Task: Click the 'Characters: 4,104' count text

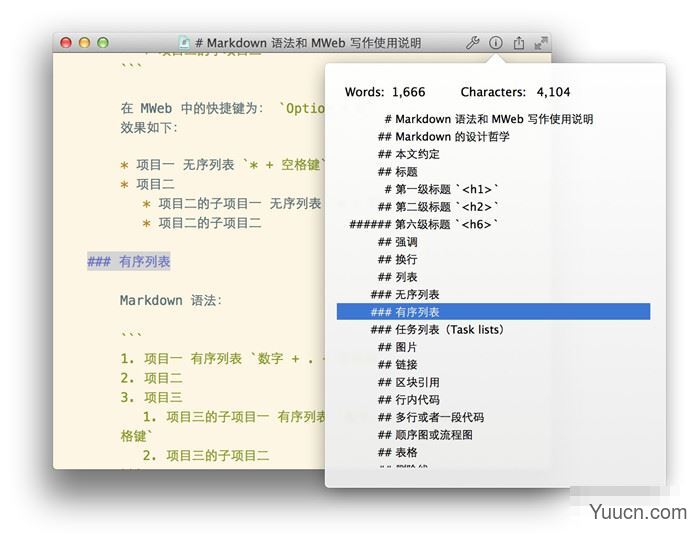Action: 515,92
